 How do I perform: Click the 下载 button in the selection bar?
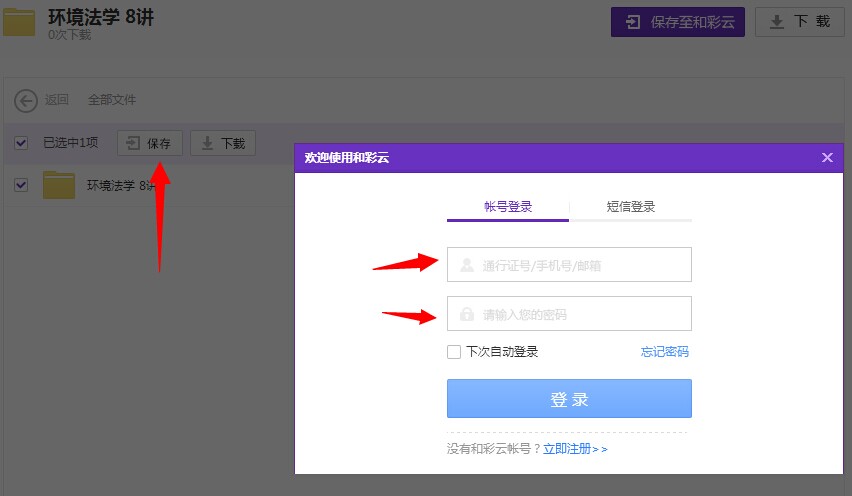click(223, 143)
